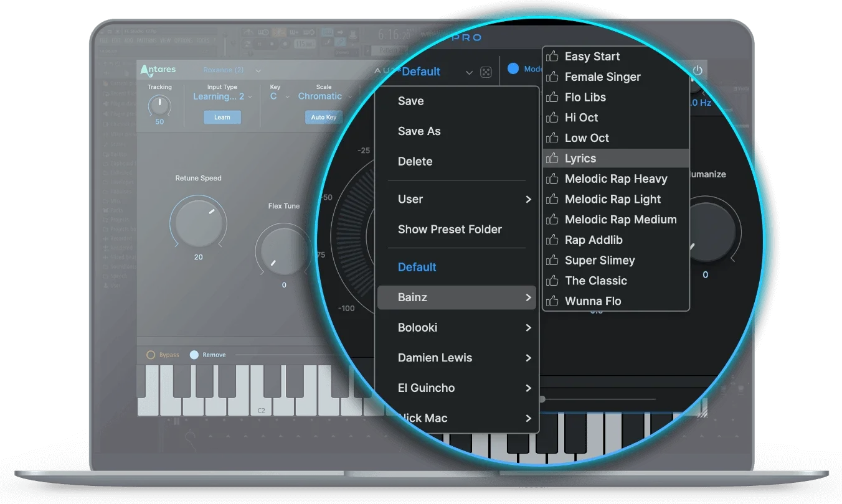Click the thumbs-up icon beside Low Oct
Image resolution: width=842 pixels, height=504 pixels.
pos(552,138)
